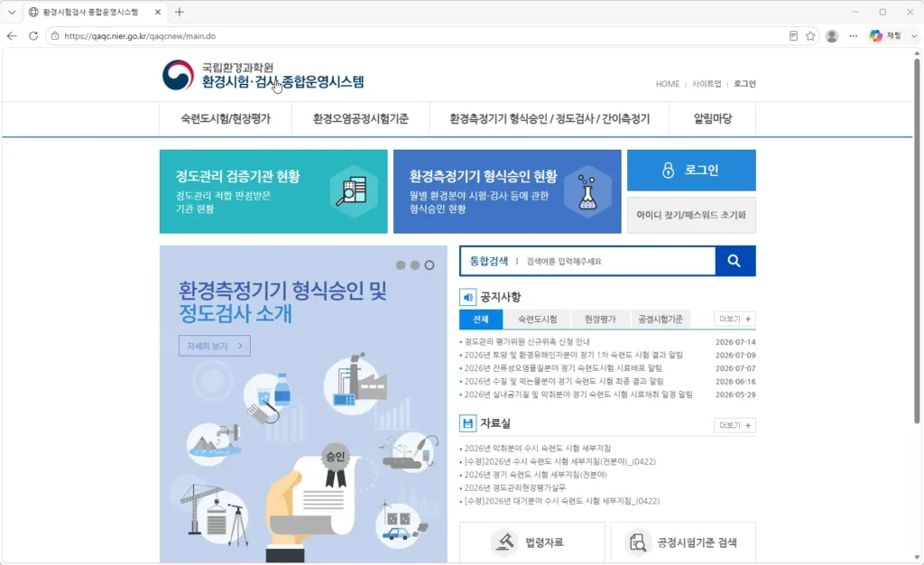Open [수정]2026년 대기분야 수시 숙련도 시험 세부지침
Screen dimensions: 924x565
tap(562, 501)
